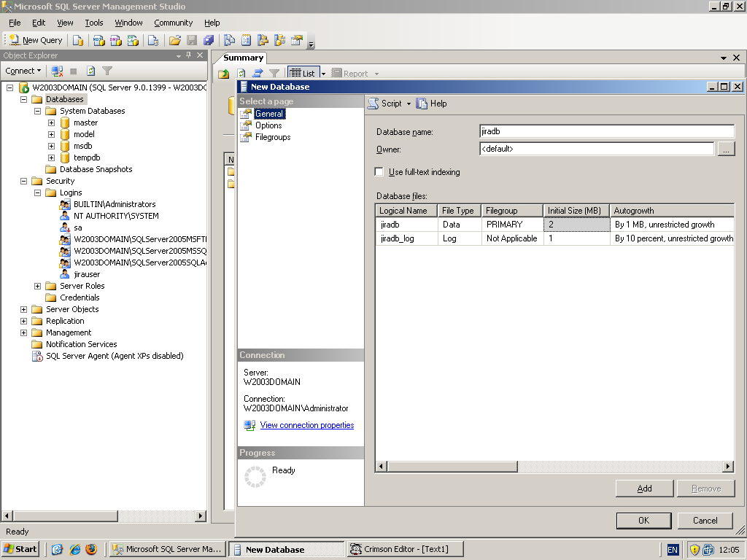
Task: Open the File menu
Action: coord(15,23)
